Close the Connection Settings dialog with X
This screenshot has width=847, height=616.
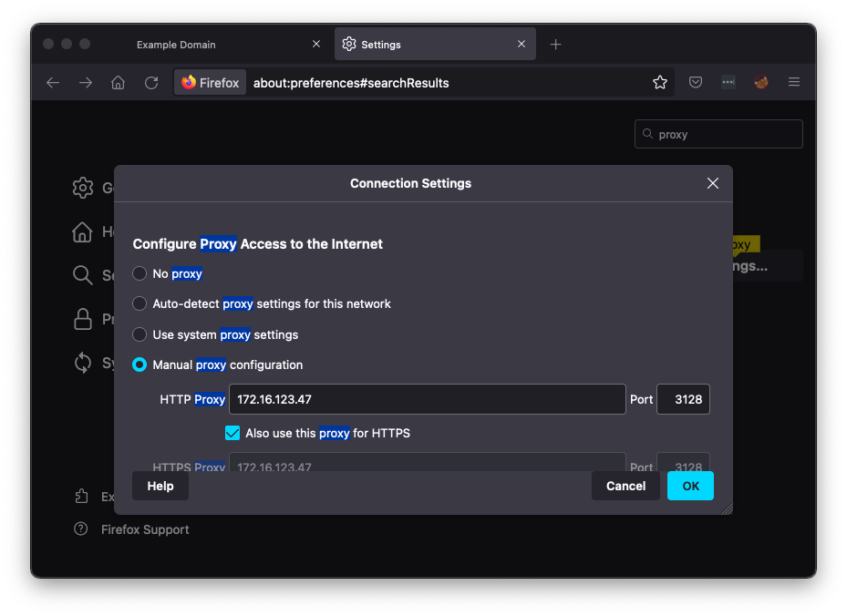tap(712, 183)
